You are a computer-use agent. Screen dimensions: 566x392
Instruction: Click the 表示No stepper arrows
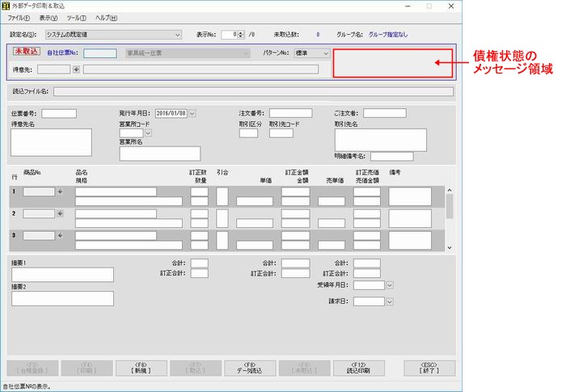241,35
